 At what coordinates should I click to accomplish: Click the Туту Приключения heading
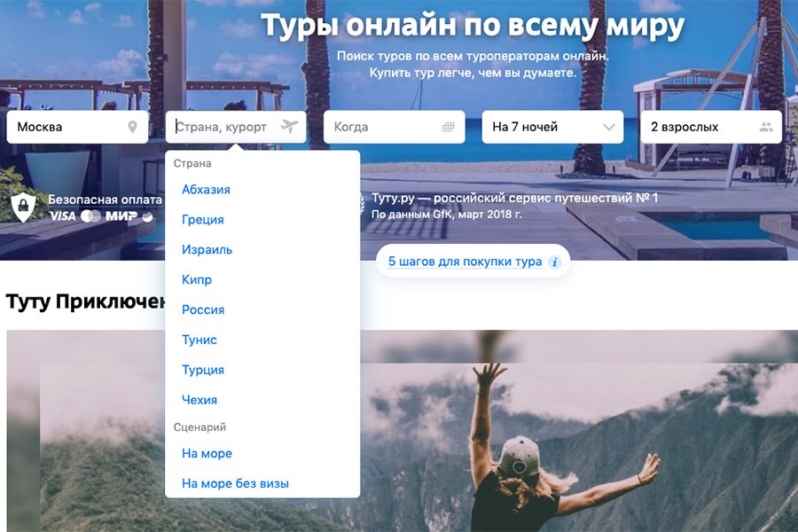85,301
